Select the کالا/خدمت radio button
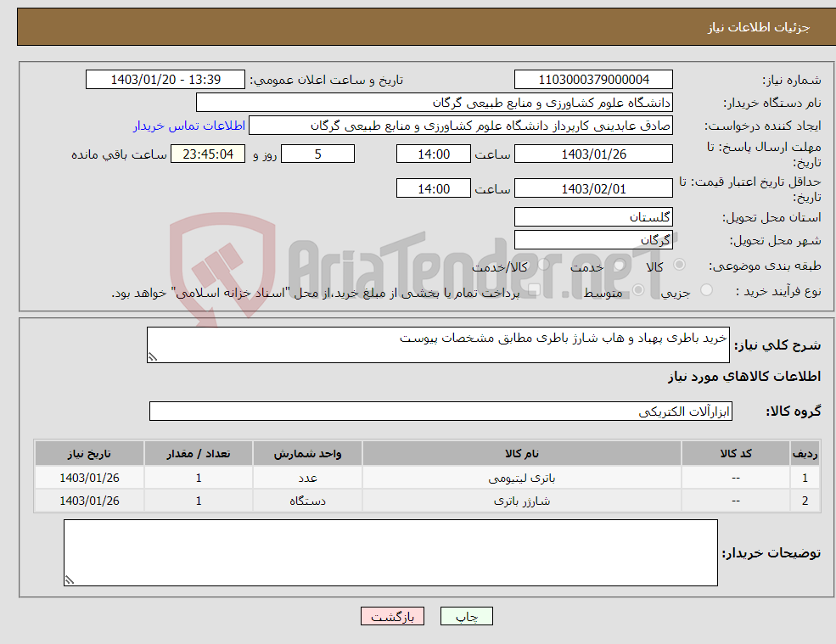 543,265
